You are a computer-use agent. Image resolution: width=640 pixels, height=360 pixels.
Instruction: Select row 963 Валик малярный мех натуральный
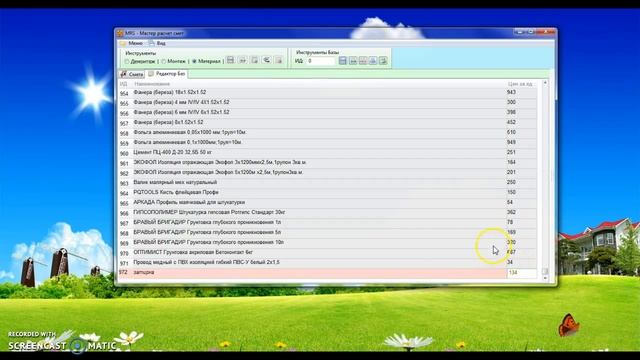(x=327, y=182)
